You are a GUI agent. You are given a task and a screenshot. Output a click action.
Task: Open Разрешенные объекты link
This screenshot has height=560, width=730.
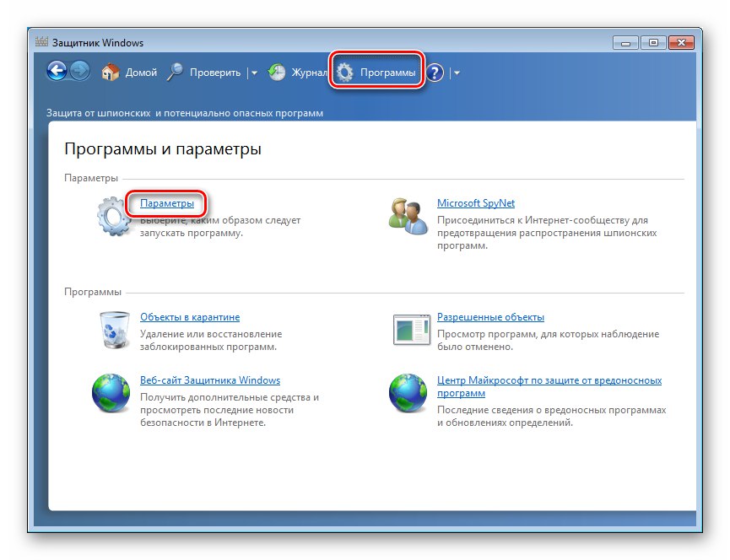tap(490, 317)
